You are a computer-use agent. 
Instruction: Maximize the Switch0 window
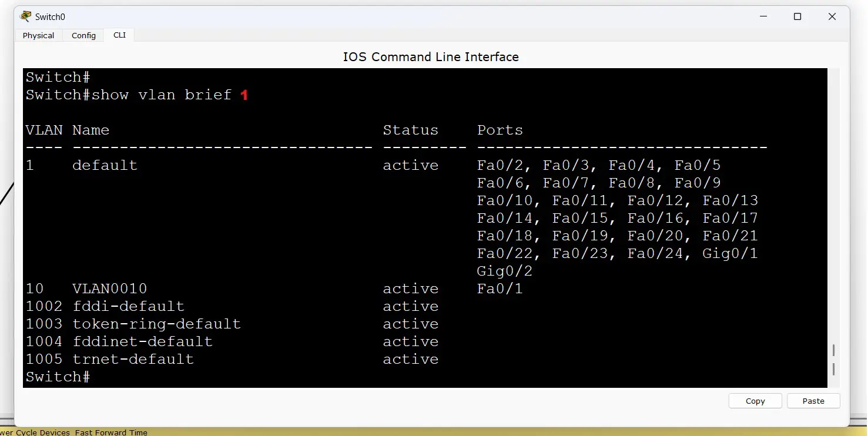pos(797,16)
